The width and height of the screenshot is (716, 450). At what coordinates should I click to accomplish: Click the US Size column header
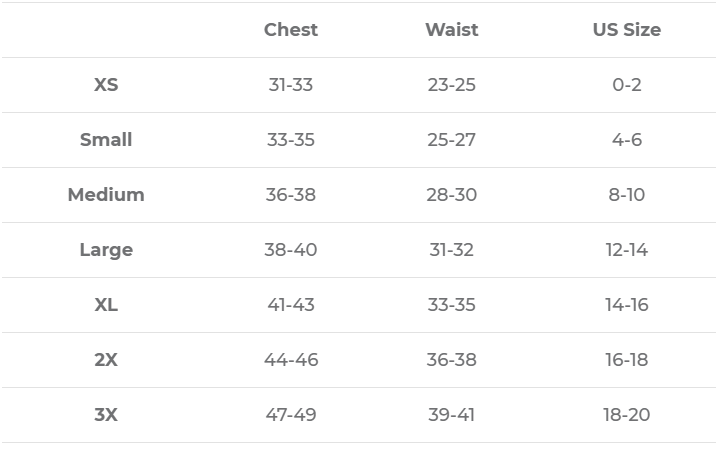(x=626, y=30)
